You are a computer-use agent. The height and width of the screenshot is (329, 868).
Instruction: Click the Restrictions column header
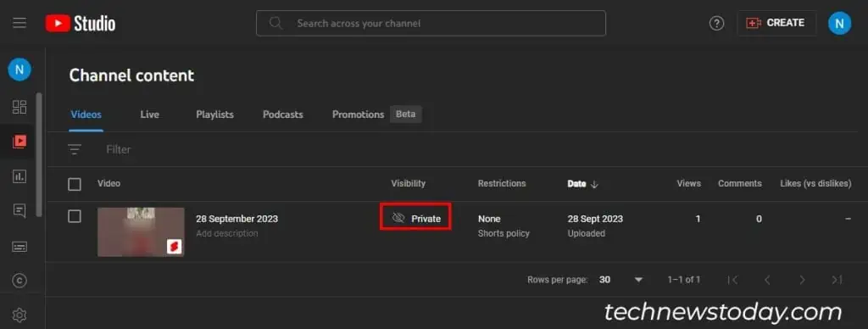502,183
